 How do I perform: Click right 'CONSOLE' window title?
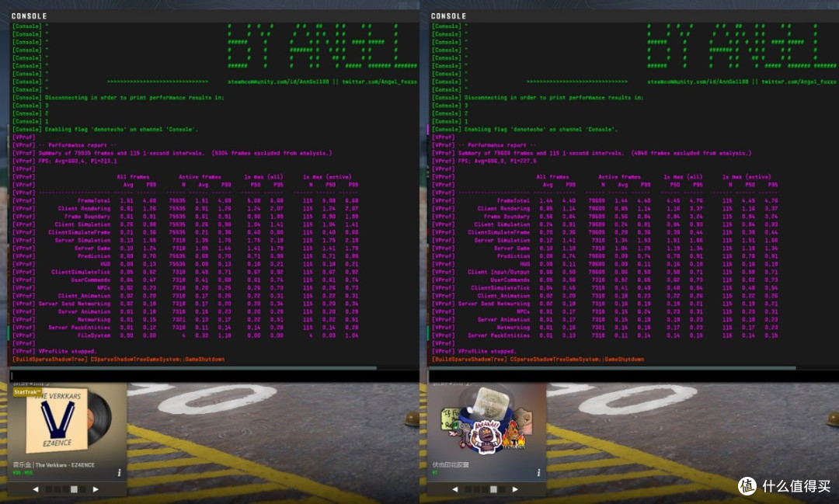(x=448, y=16)
